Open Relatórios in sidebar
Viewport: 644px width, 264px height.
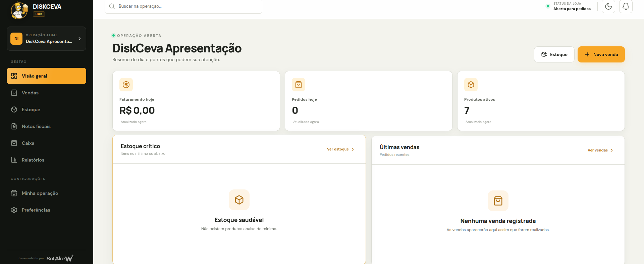tap(46, 160)
